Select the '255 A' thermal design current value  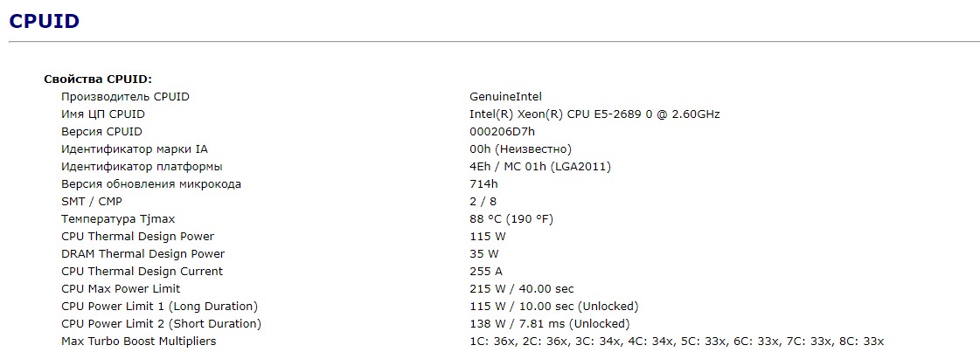tap(486, 271)
